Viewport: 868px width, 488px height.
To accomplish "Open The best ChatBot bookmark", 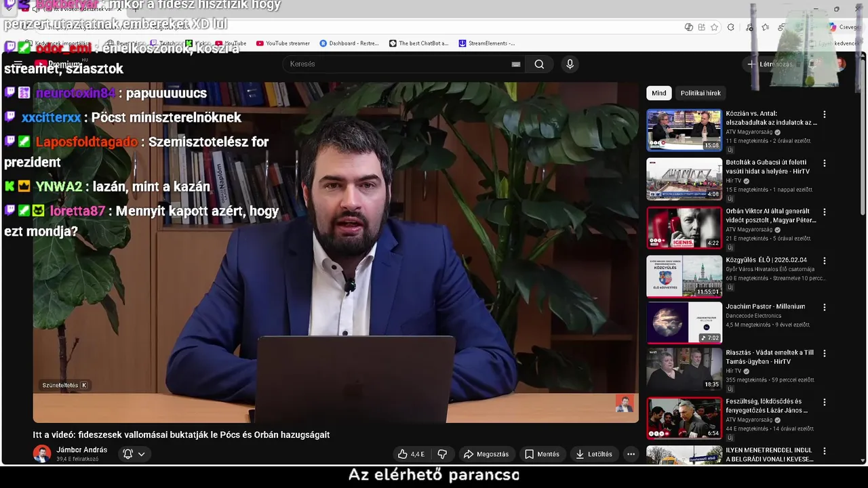I will click(x=418, y=43).
